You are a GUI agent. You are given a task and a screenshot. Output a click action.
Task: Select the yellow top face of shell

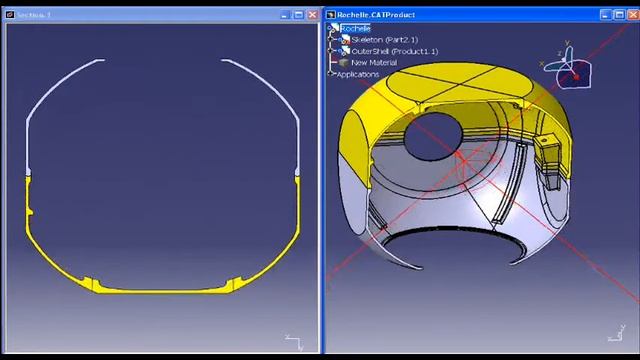coord(459,82)
